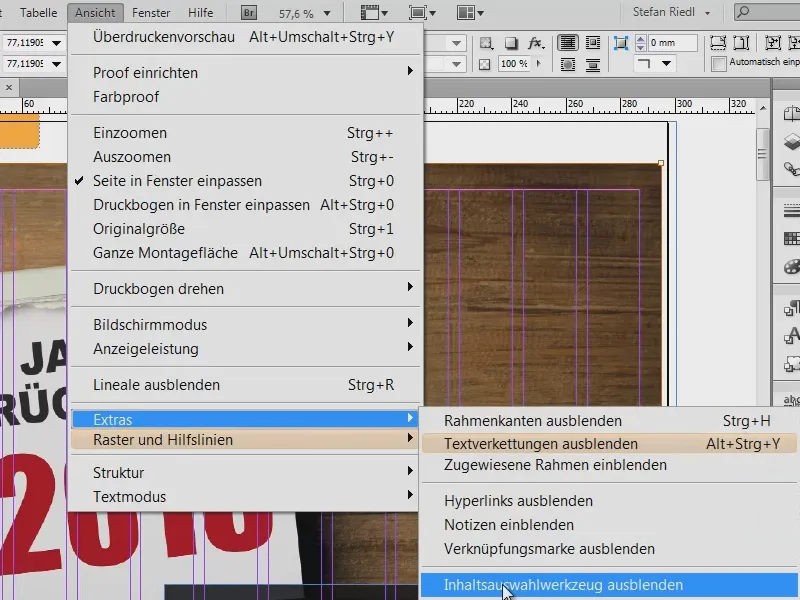The width and height of the screenshot is (800, 600).
Task: Click Rahmenkanten ausblenden
Action: (x=532, y=421)
